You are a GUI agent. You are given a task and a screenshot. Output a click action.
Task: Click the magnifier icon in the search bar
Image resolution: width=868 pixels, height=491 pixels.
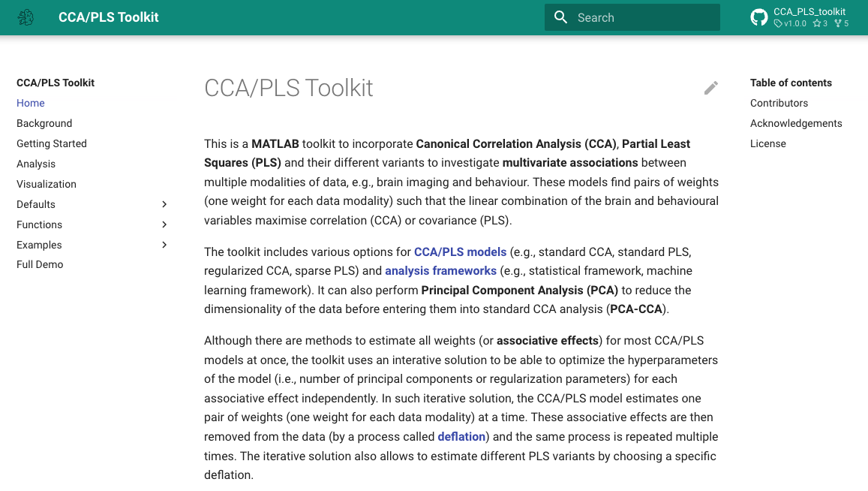560,17
